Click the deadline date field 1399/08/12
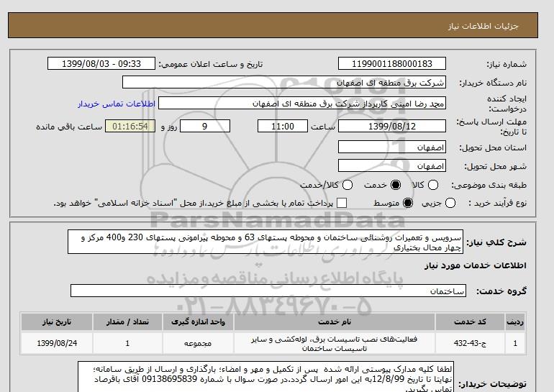The height and width of the screenshot is (392, 554). click(392, 126)
